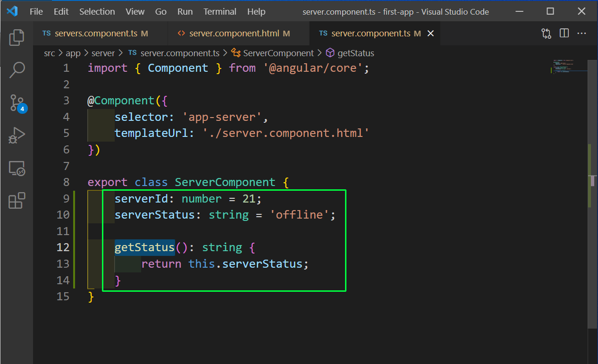
Task: Open the Go menu
Action: [161, 12]
